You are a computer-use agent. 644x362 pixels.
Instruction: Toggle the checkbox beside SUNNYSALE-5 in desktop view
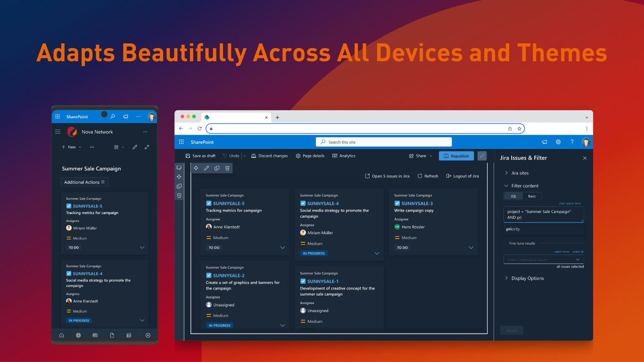point(209,204)
